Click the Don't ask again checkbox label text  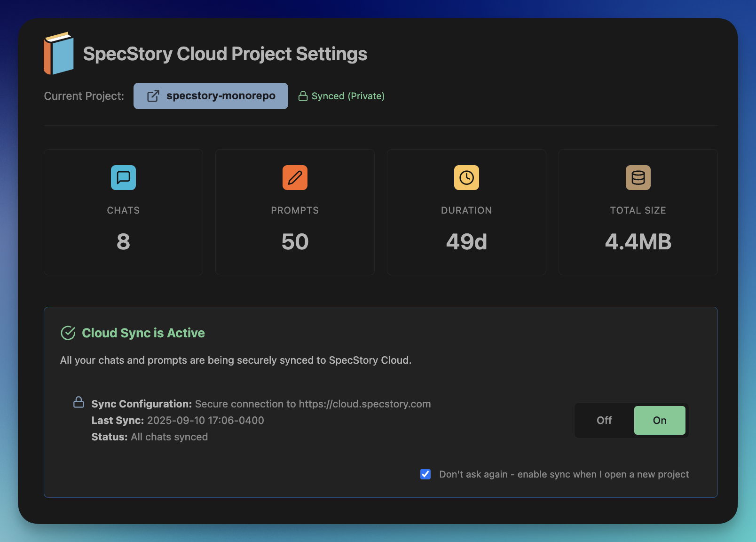tap(564, 474)
